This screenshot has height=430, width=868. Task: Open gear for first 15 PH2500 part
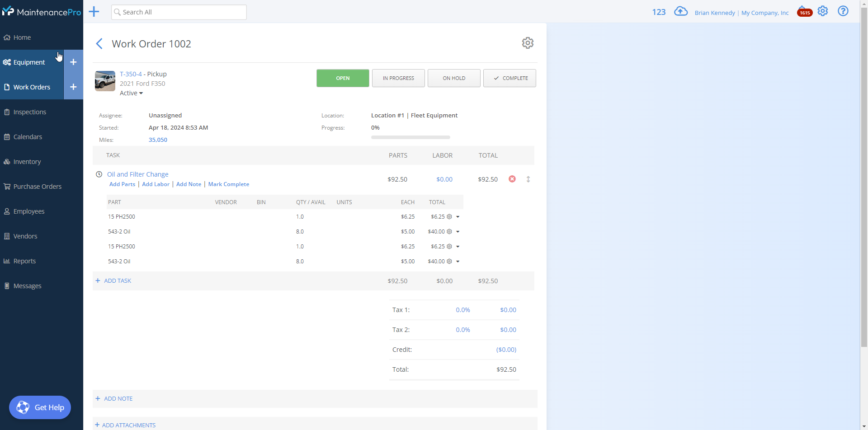[x=449, y=217]
